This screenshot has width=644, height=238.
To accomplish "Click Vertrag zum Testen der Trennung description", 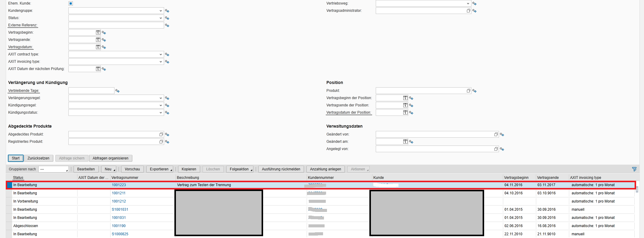I will [x=204, y=185].
